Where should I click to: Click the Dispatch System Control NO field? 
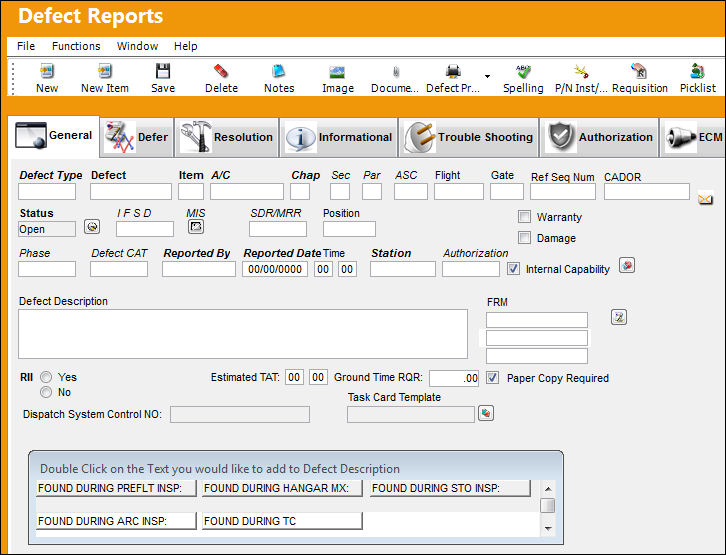[x=239, y=414]
